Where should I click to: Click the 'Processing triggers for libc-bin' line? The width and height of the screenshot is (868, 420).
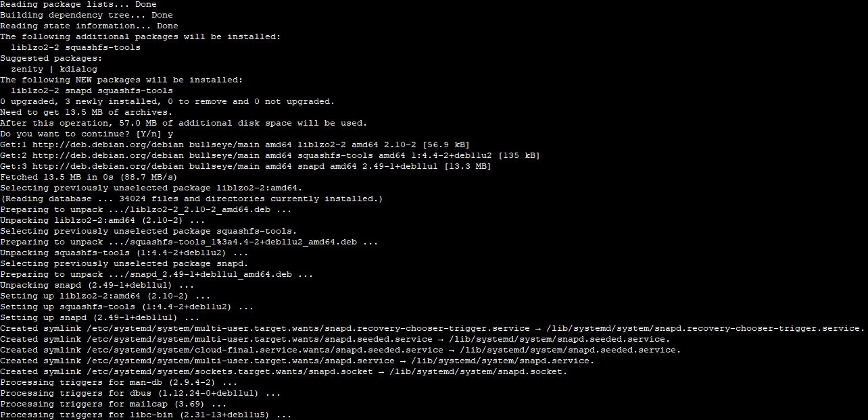tap(146, 415)
